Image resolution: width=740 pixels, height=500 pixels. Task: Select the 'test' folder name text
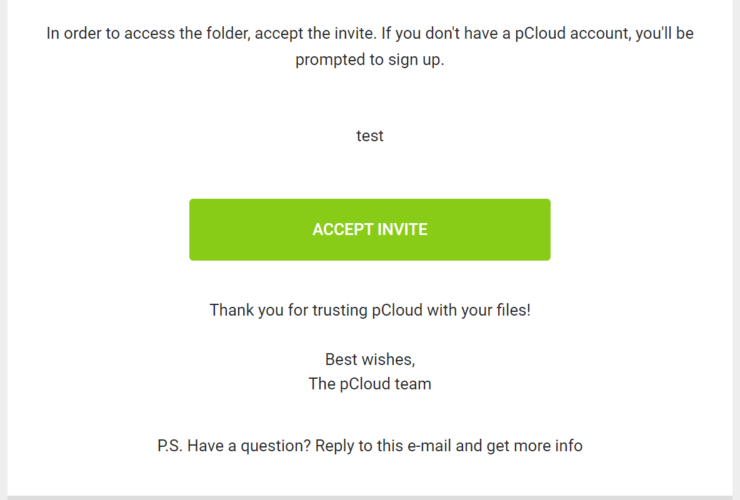click(x=370, y=136)
